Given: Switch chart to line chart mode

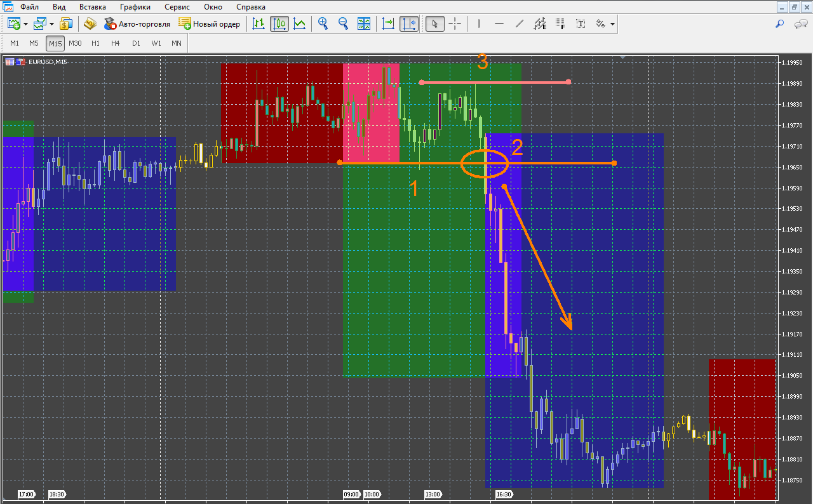Looking at the screenshot, I should [x=299, y=24].
